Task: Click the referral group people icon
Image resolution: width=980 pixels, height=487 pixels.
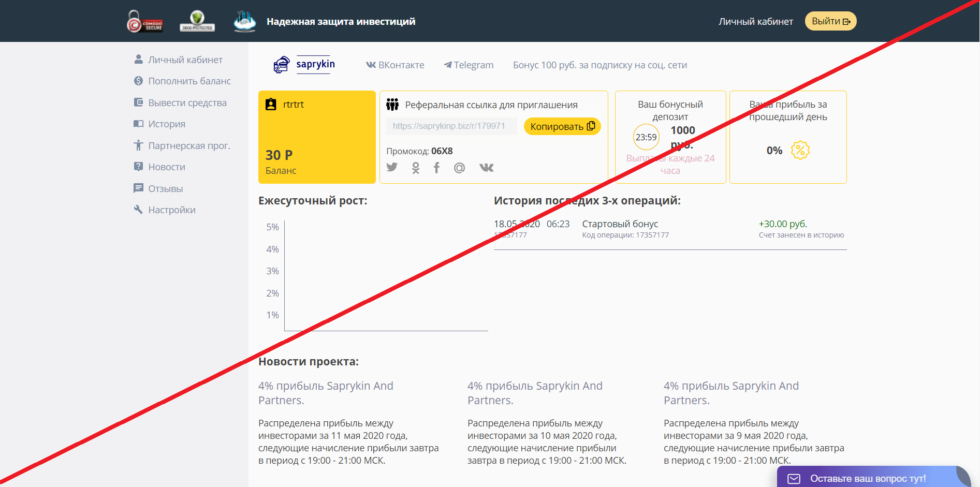Action: [x=392, y=105]
